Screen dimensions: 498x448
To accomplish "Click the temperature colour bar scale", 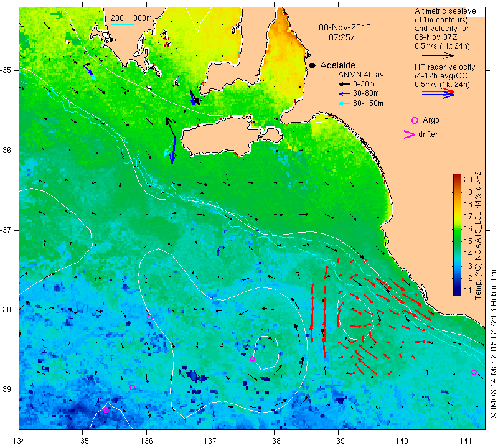I will (457, 235).
